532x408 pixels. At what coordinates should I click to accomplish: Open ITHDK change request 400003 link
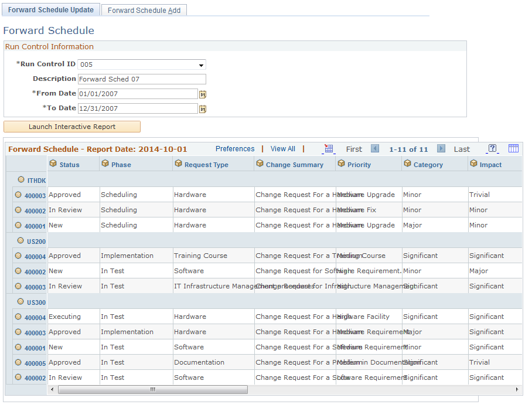pos(35,196)
